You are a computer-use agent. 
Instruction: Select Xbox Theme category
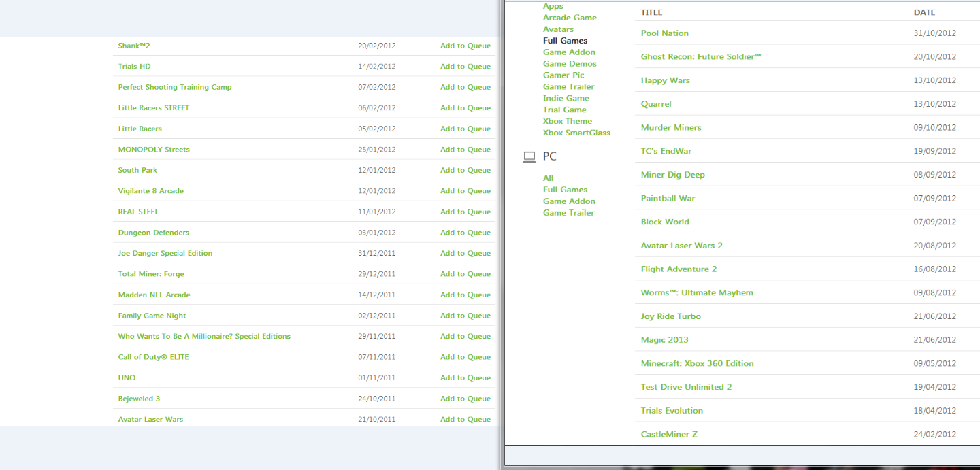pyautogui.click(x=568, y=122)
